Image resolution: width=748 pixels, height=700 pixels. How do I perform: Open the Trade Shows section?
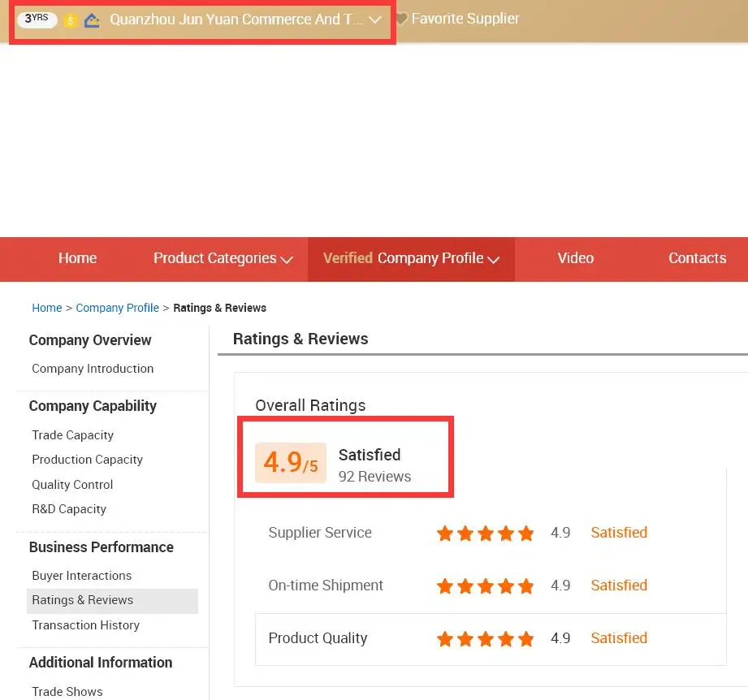click(67, 691)
